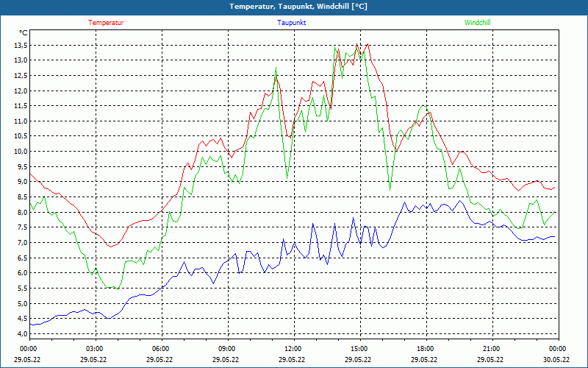Click the chart title bar text
The height and width of the screenshot is (368, 588).
pos(293,7)
